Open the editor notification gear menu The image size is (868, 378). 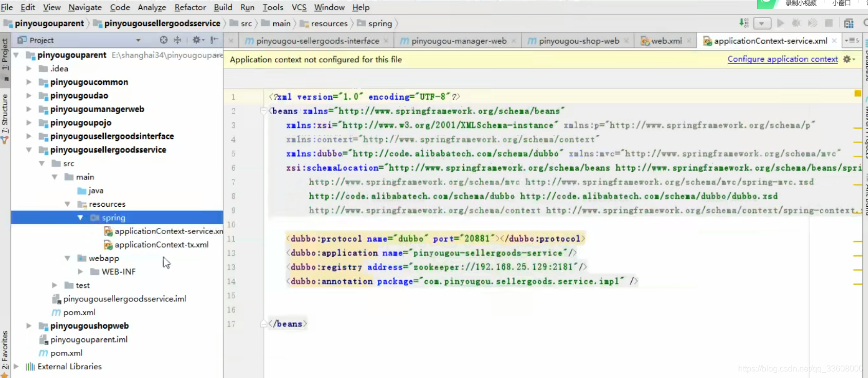(848, 59)
